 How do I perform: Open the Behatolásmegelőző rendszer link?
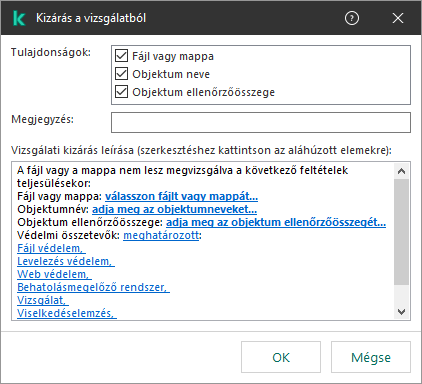[93, 287]
